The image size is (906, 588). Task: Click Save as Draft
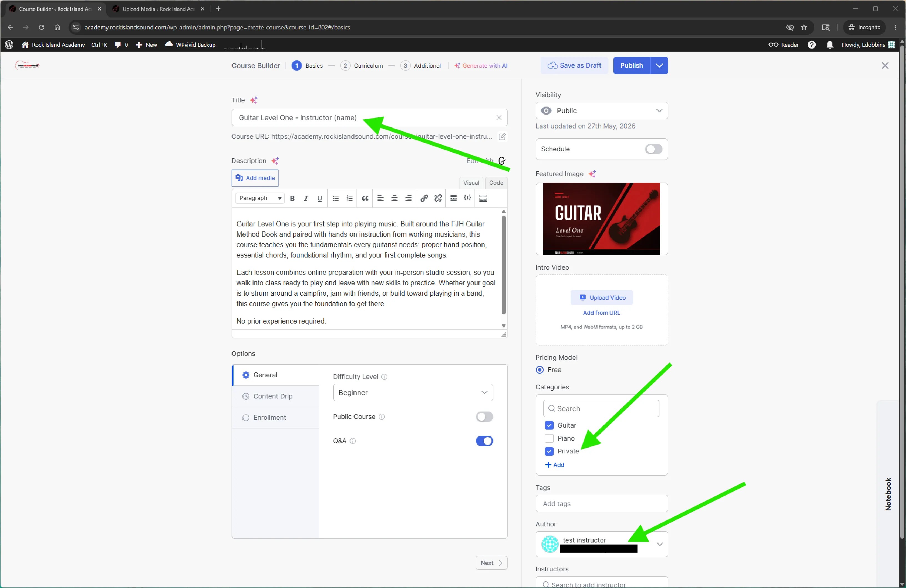coord(574,65)
